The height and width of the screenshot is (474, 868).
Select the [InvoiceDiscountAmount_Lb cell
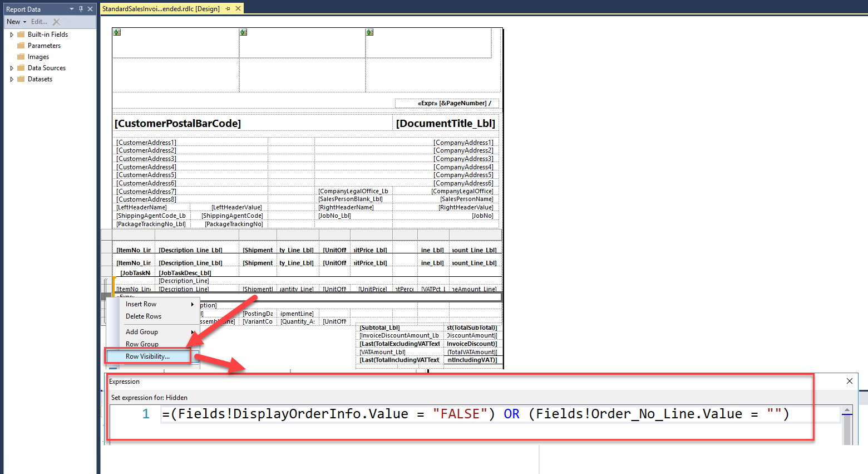pyautogui.click(x=400, y=335)
